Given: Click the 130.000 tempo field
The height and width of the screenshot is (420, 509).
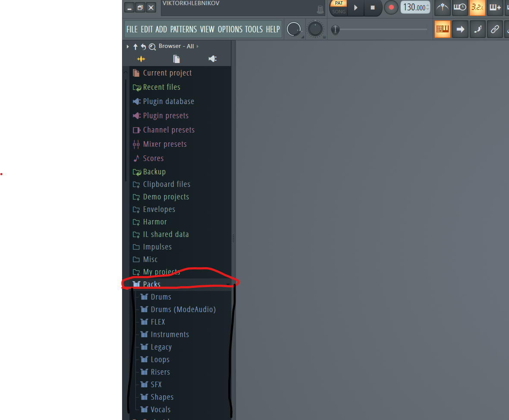Looking at the screenshot, I should (x=415, y=7).
